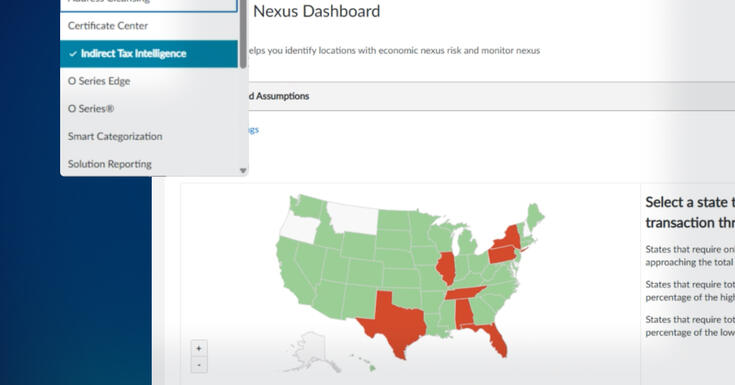Click the dropdown list scrollbar thumb
Viewport: 735px width, 385px height.
click(x=243, y=35)
